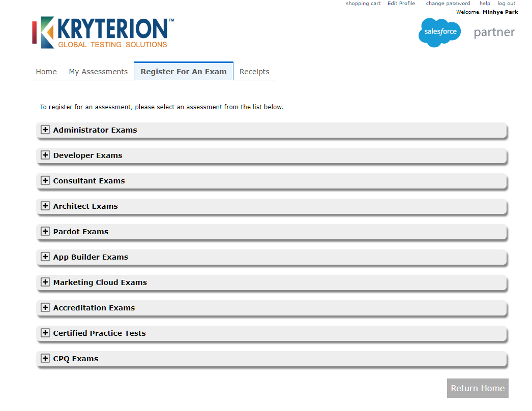Click the Accreditation Exams heading text
Viewport: 532px width, 411px height.
(94, 308)
